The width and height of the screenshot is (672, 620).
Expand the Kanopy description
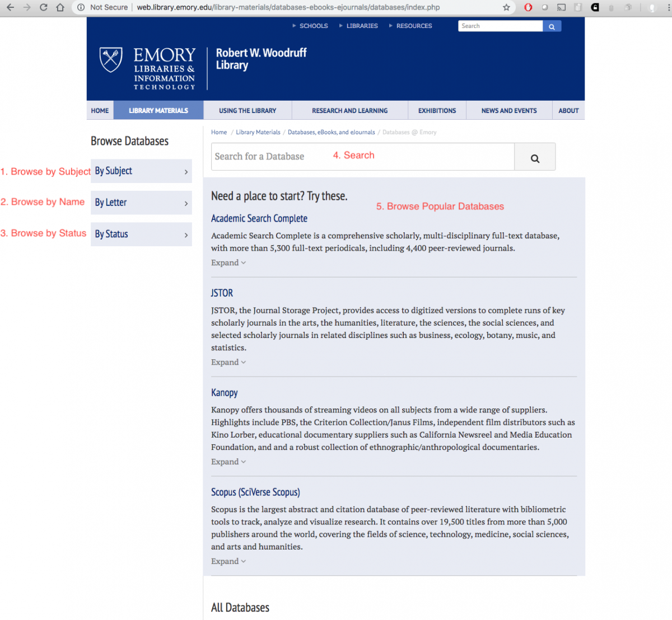click(x=228, y=462)
